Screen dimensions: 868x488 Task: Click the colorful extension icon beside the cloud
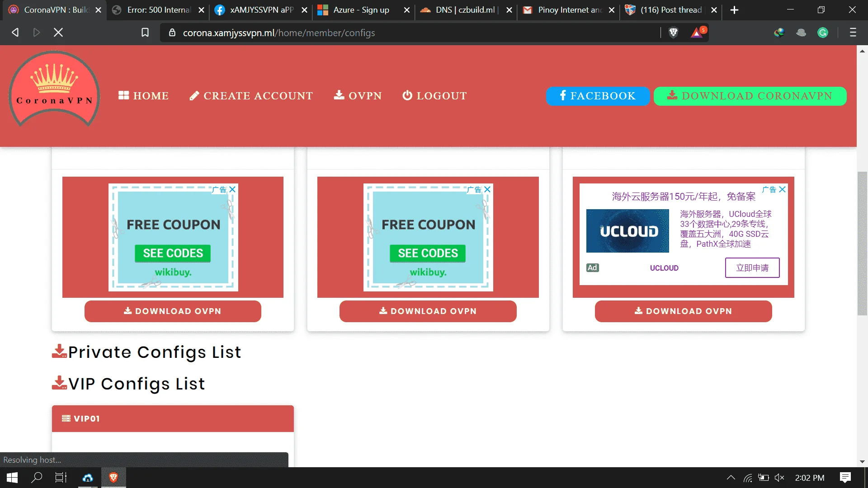coord(779,33)
